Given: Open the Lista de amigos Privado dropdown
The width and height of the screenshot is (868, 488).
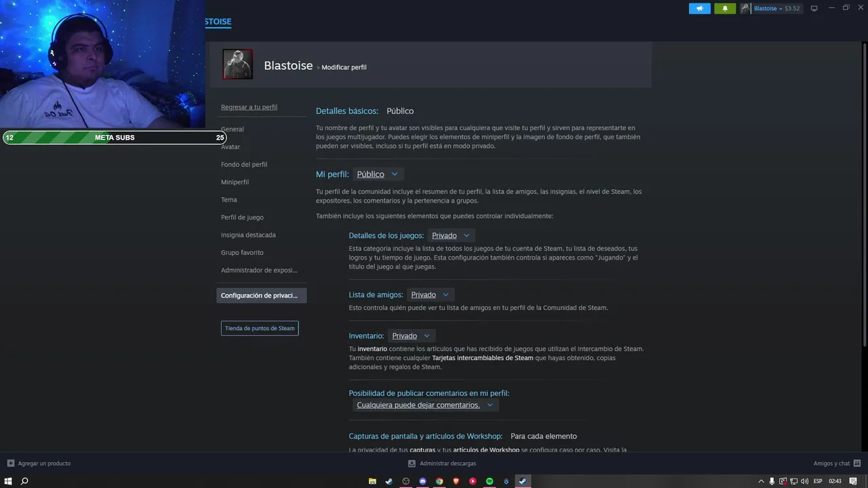Looking at the screenshot, I should pyautogui.click(x=431, y=295).
